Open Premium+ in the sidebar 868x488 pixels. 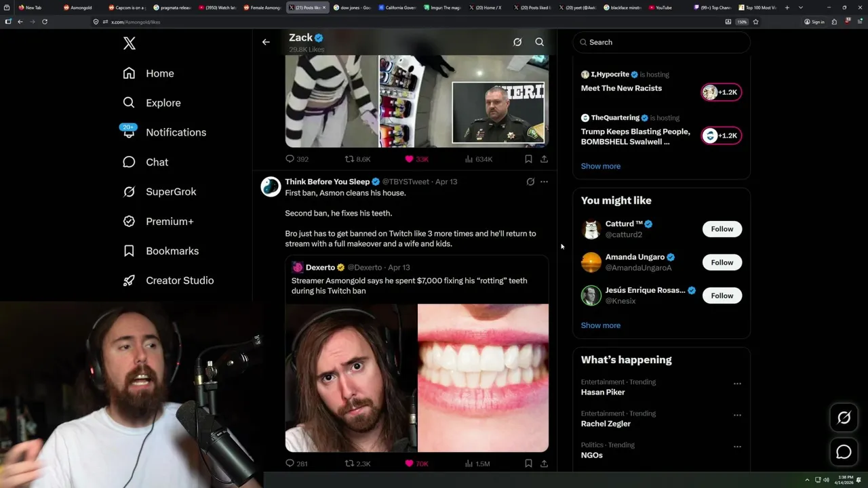point(158,222)
